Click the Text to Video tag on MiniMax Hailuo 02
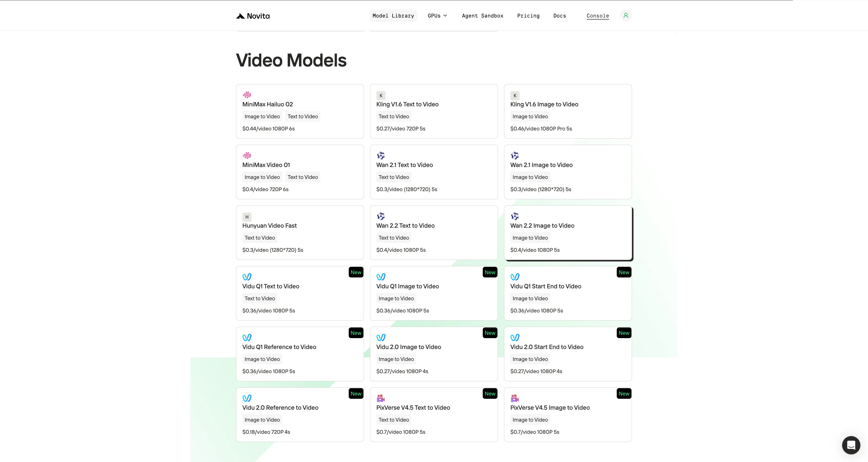 tap(303, 116)
